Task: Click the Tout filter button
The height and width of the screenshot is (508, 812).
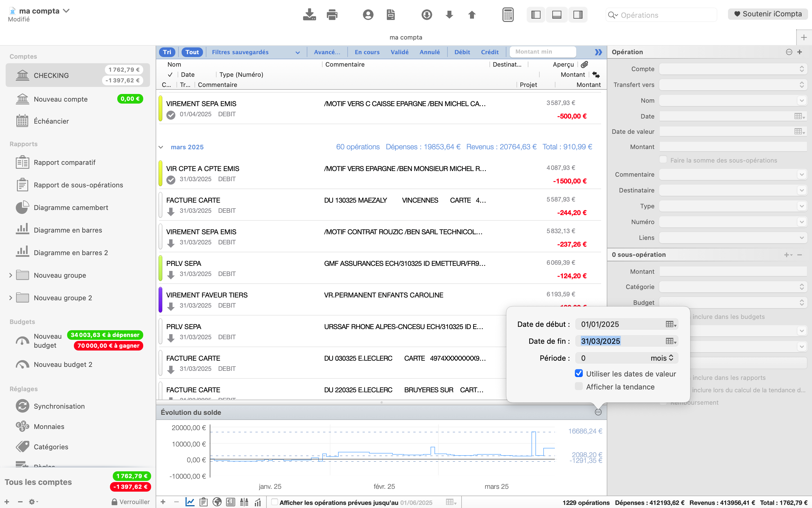Action: click(x=192, y=52)
